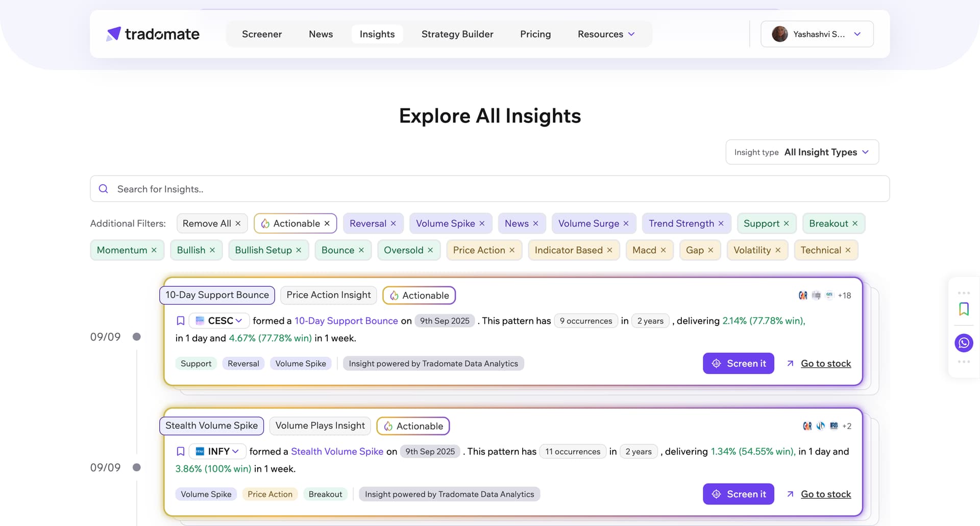
Task: Remove the Bullish Setup filter tag
Action: click(x=299, y=250)
